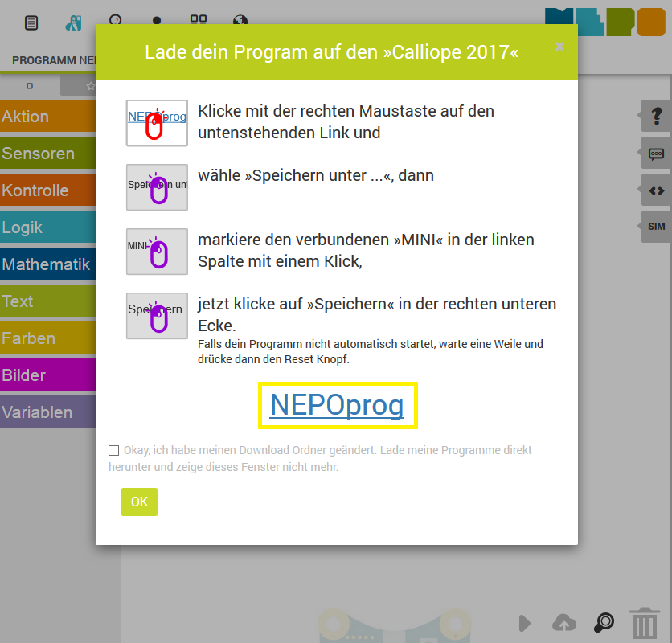Close the Calliope 2017 dialog
The width and height of the screenshot is (672, 643).
click(x=559, y=47)
